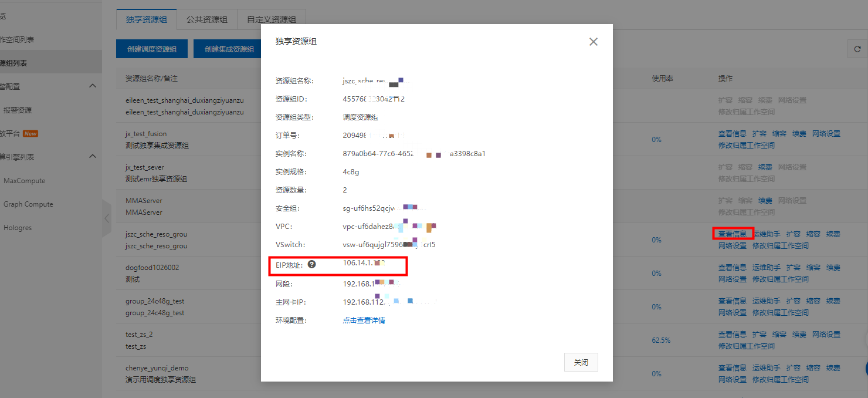This screenshot has height=398, width=868.
Task: Click 查看信息 for test_zs_2
Action: (x=733, y=335)
